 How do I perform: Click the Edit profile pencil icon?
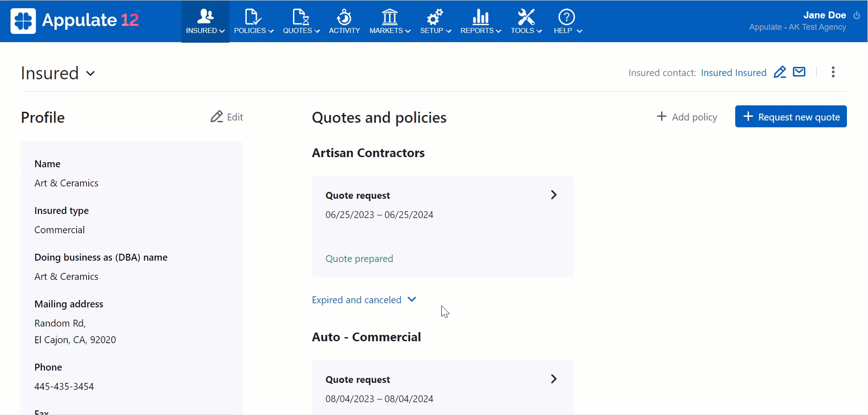[217, 116]
